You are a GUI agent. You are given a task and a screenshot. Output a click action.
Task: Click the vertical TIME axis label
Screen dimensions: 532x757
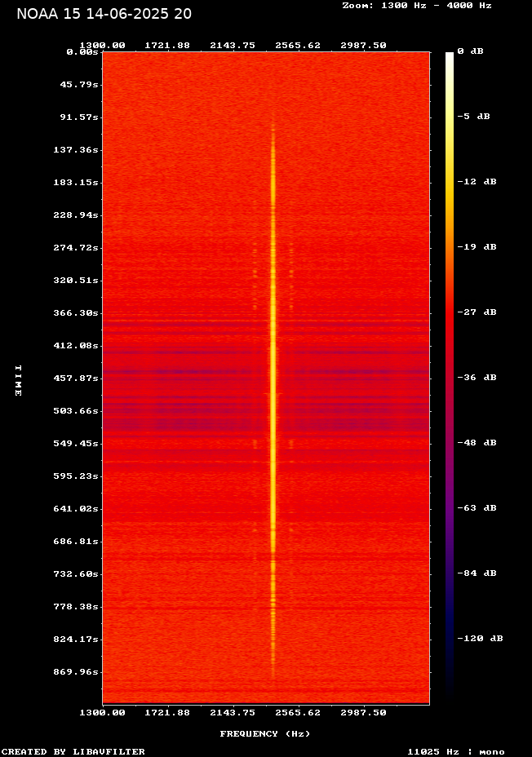(x=18, y=380)
